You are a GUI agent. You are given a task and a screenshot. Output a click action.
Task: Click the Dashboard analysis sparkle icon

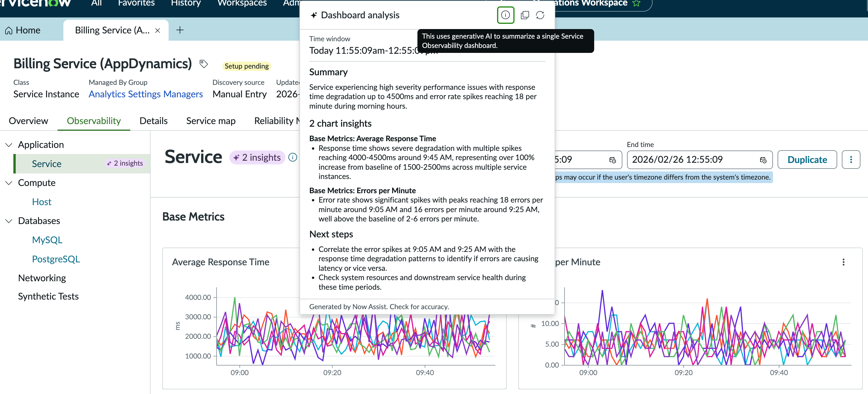click(314, 15)
